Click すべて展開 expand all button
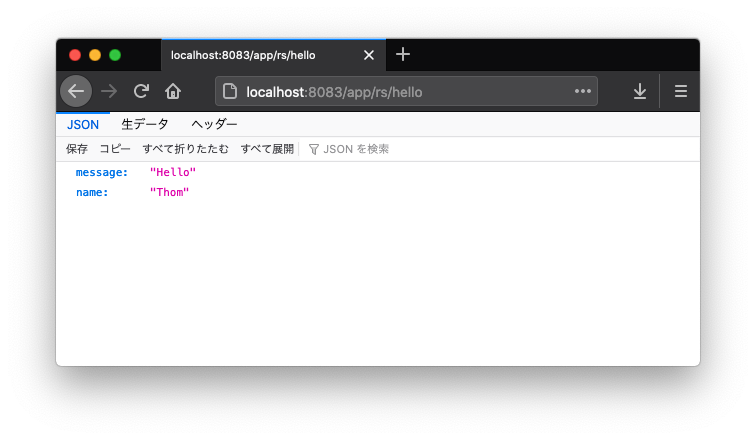Viewport: 756px width, 440px height. click(x=267, y=149)
